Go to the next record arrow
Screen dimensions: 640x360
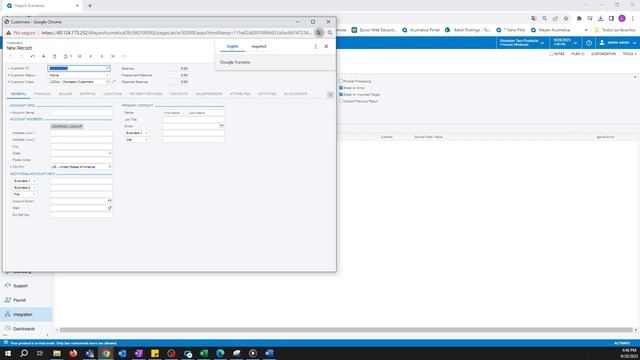click(x=102, y=56)
